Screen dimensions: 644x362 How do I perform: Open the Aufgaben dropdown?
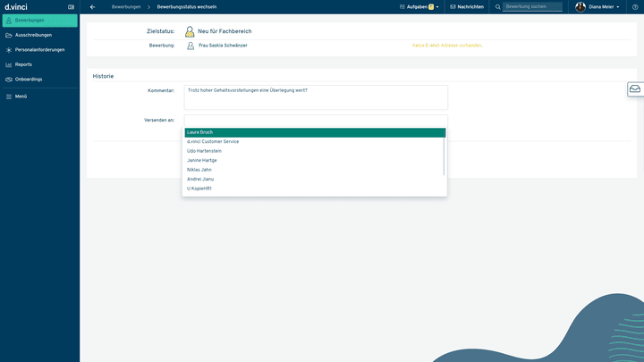point(419,6)
